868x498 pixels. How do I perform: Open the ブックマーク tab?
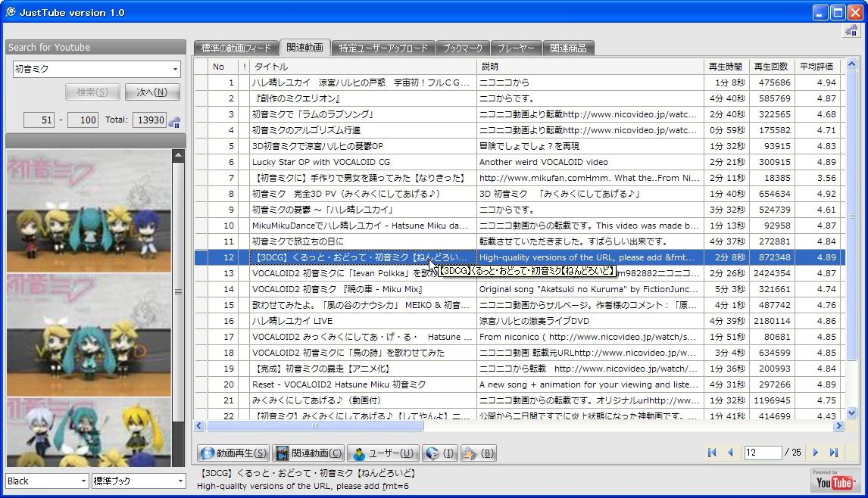[x=463, y=48]
